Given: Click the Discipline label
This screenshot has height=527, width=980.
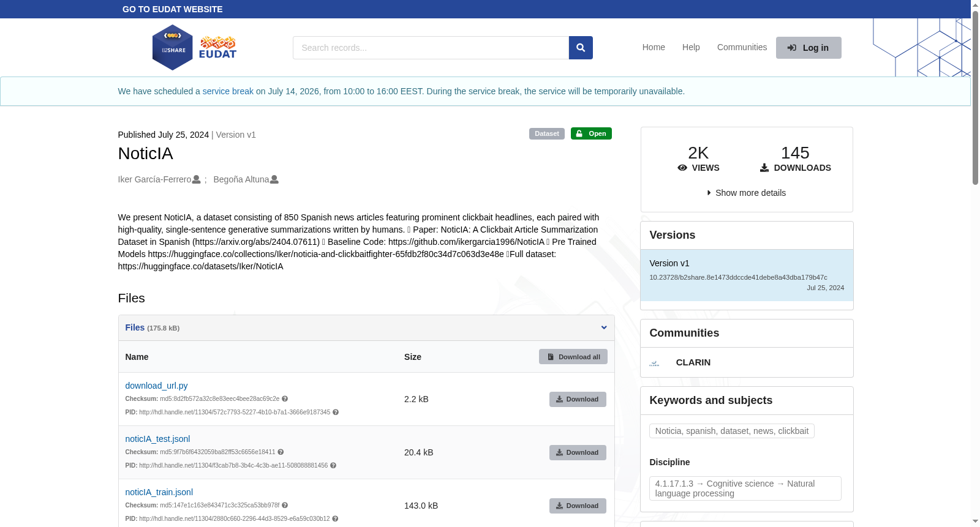Looking at the screenshot, I should [x=669, y=462].
